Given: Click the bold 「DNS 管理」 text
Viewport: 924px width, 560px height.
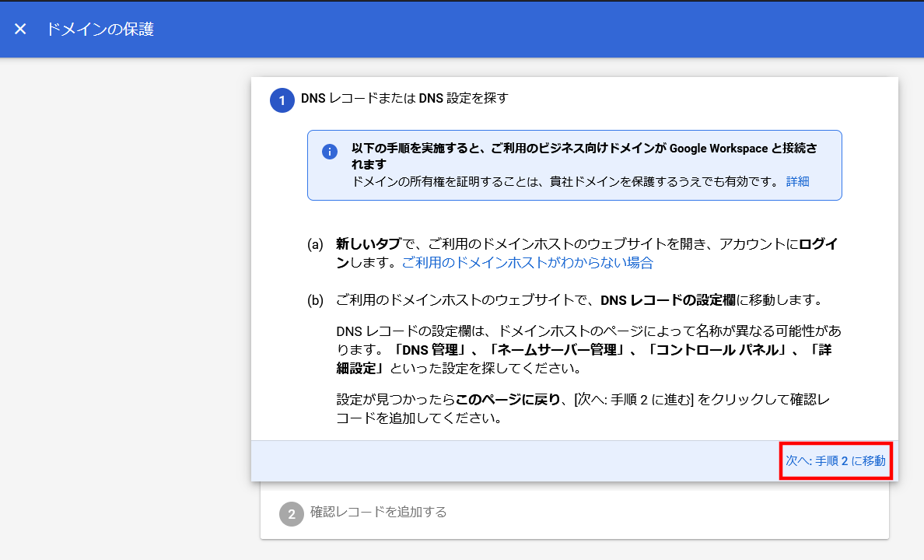Looking at the screenshot, I should coord(429,349).
